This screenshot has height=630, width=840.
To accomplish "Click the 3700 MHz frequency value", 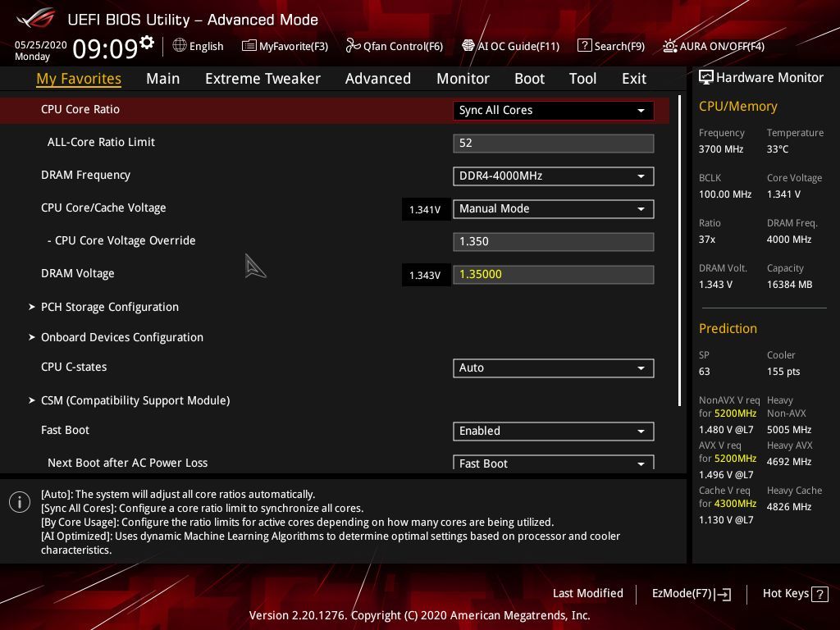I will coord(721,149).
